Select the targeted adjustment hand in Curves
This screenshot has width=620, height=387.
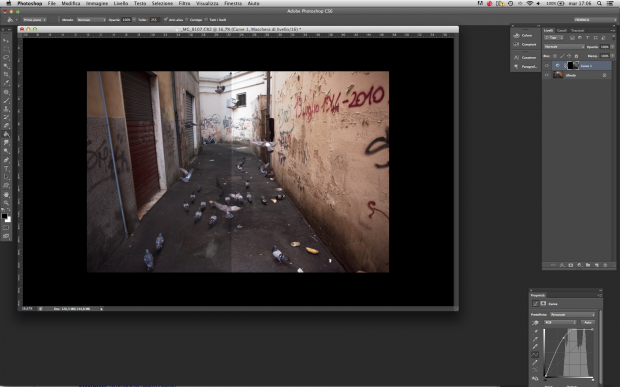click(x=535, y=323)
